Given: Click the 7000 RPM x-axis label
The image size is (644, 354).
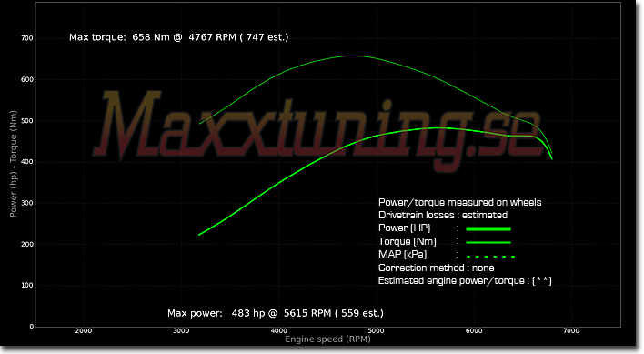Looking at the screenshot, I should tap(571, 330).
